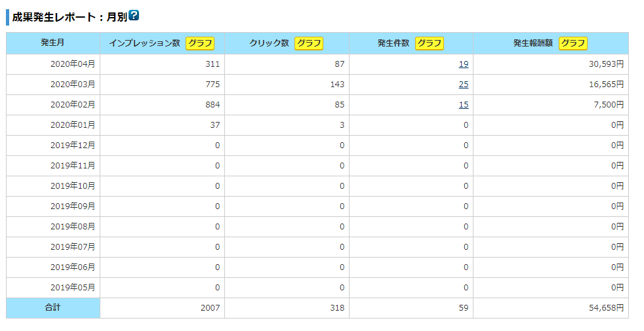Click impressions value 37
Viewport: 644px width, 331px height.
click(215, 125)
